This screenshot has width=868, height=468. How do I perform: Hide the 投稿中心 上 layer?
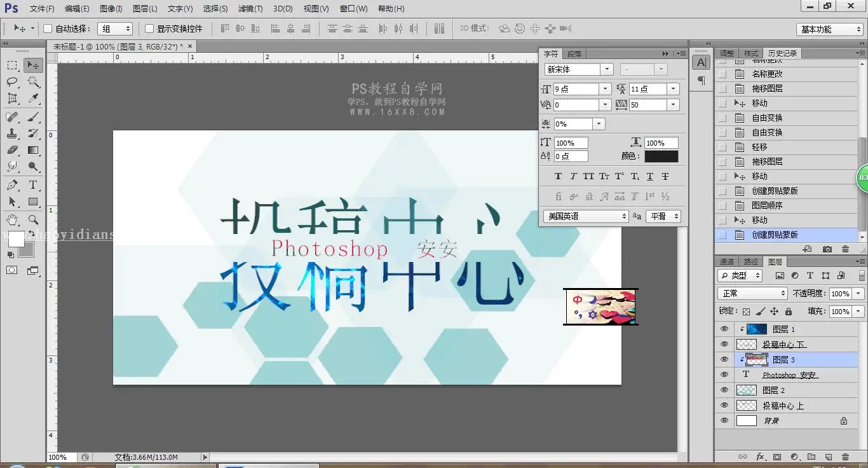pyautogui.click(x=724, y=405)
